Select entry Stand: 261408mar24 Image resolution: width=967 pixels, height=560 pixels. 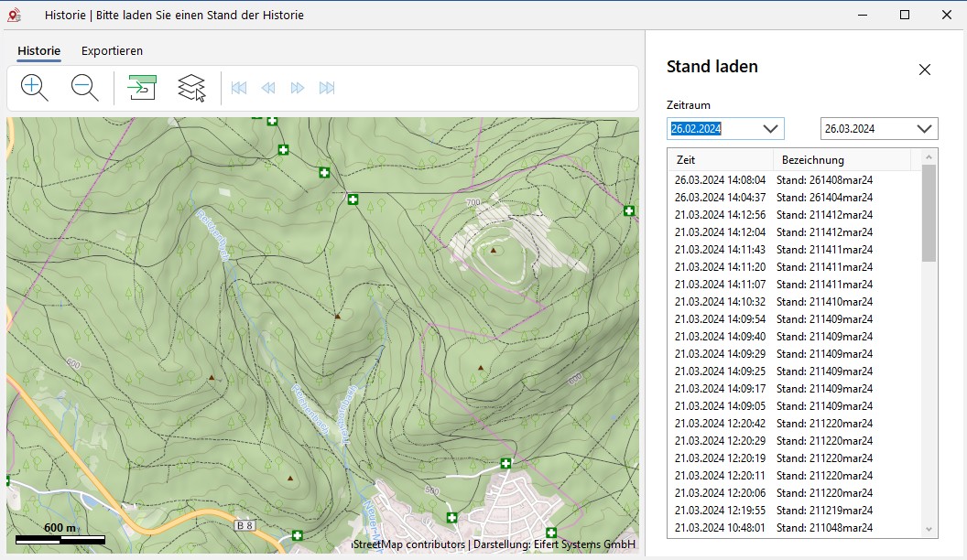pos(824,180)
